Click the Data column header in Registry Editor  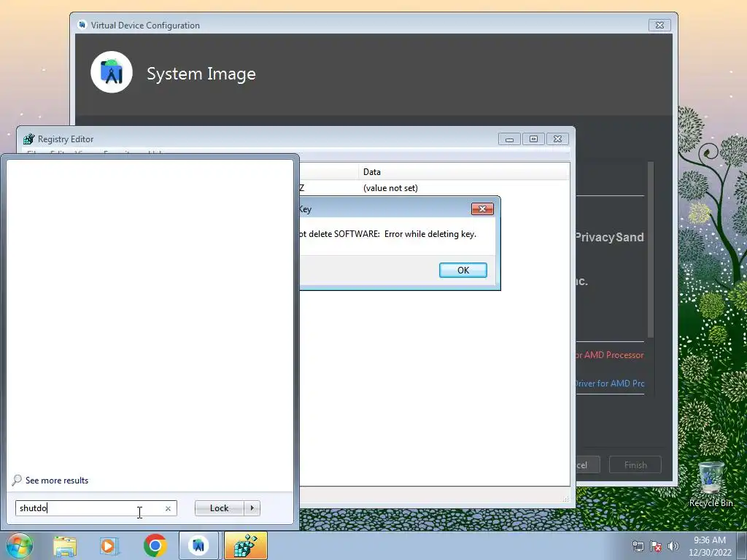[463, 172]
